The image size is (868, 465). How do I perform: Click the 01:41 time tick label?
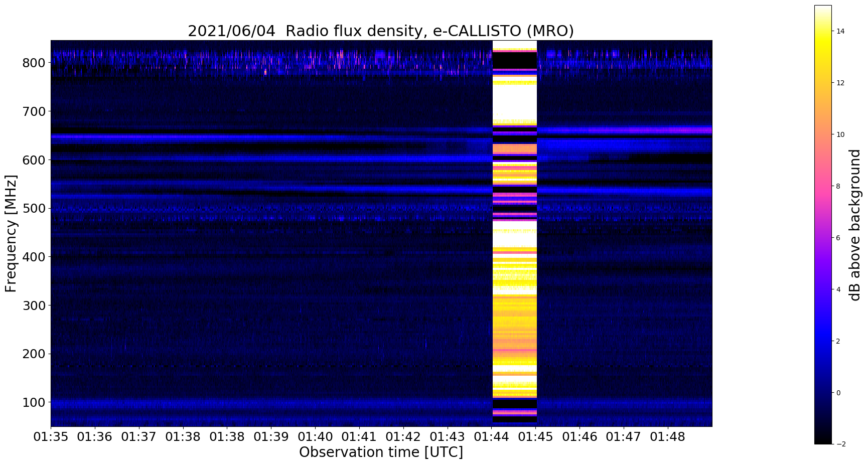point(359,437)
